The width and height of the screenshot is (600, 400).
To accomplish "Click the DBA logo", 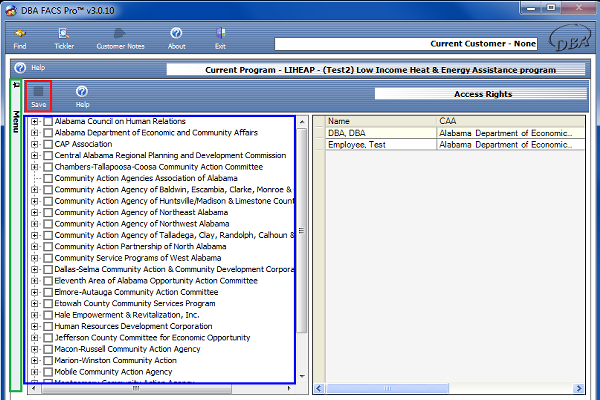I will point(569,38).
